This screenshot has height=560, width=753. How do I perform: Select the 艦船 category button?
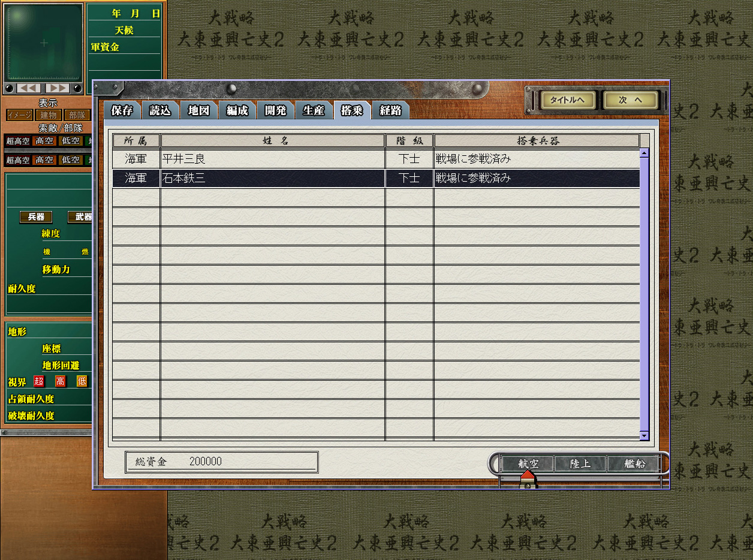633,463
